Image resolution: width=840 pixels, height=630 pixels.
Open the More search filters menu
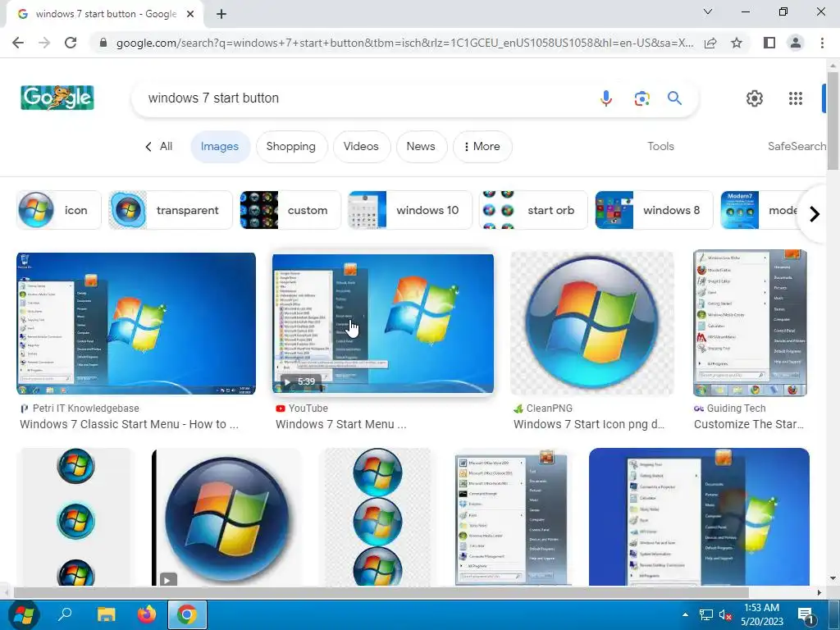pyautogui.click(x=482, y=146)
